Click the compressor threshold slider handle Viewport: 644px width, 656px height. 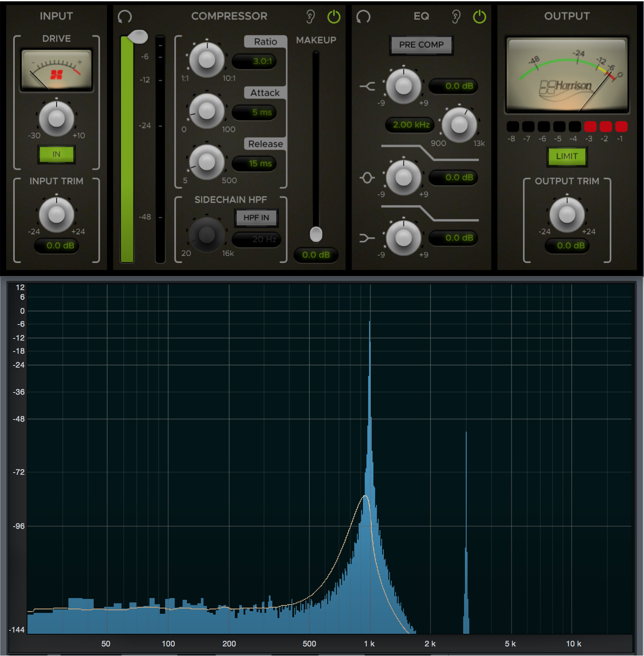coord(138,37)
